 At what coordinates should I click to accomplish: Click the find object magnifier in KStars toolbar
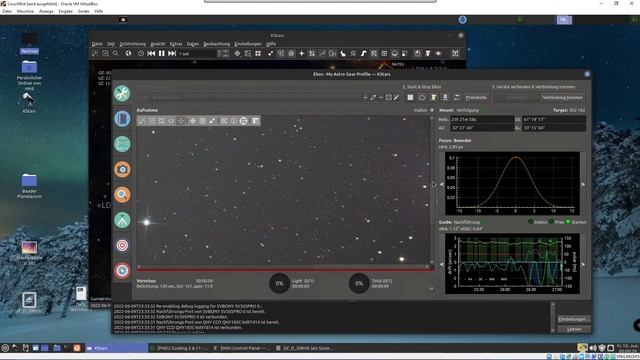[x=116, y=53]
